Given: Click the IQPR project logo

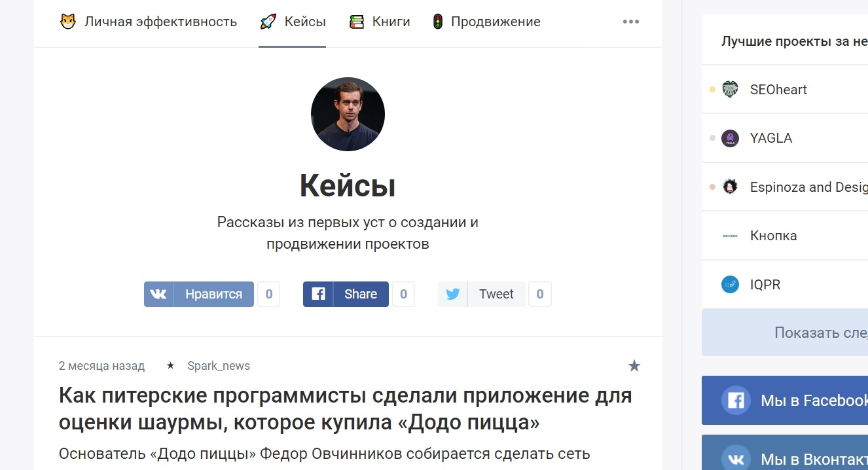Looking at the screenshot, I should point(730,285).
